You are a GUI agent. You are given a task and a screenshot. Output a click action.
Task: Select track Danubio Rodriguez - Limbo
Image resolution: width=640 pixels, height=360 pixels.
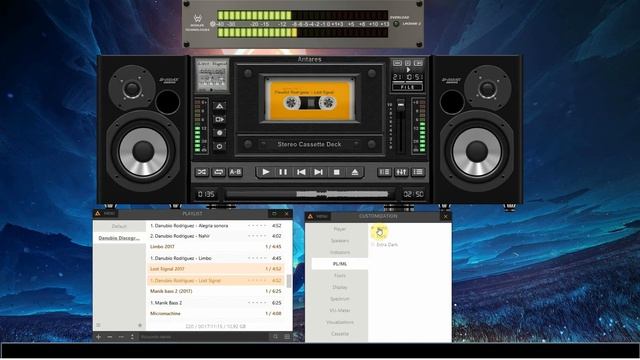pos(216,258)
